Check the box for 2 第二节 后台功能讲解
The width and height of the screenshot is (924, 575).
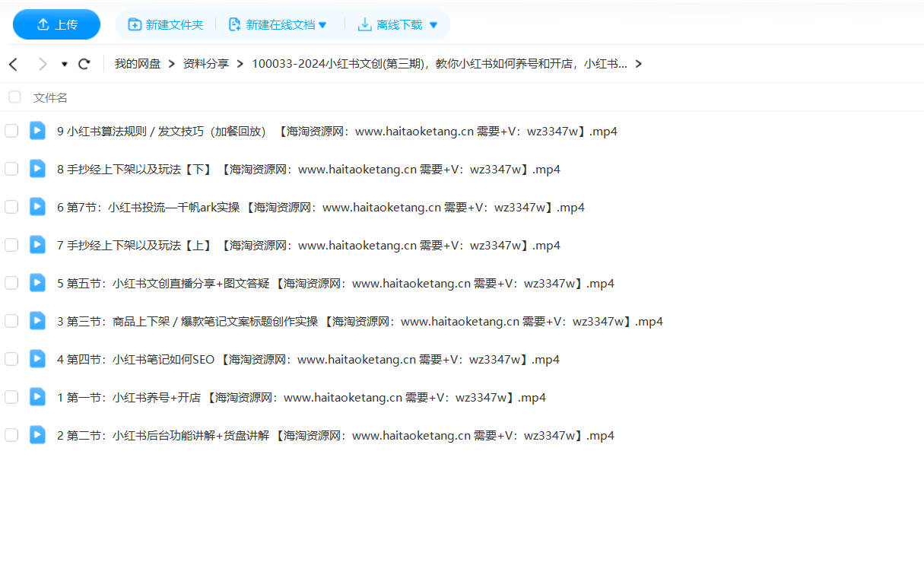coord(11,435)
